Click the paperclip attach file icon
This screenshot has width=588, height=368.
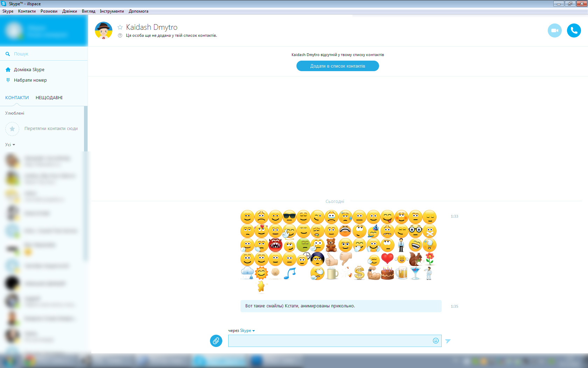click(x=216, y=341)
